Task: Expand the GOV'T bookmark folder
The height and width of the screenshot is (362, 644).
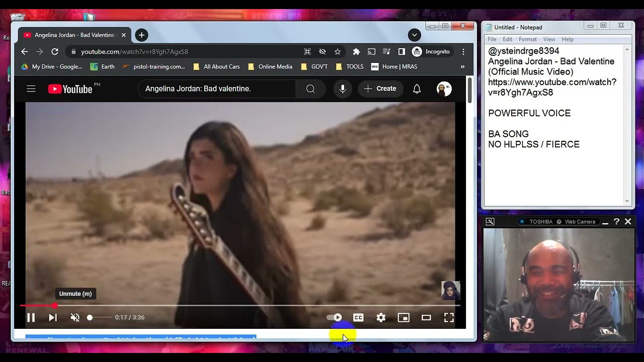Action: click(314, 66)
